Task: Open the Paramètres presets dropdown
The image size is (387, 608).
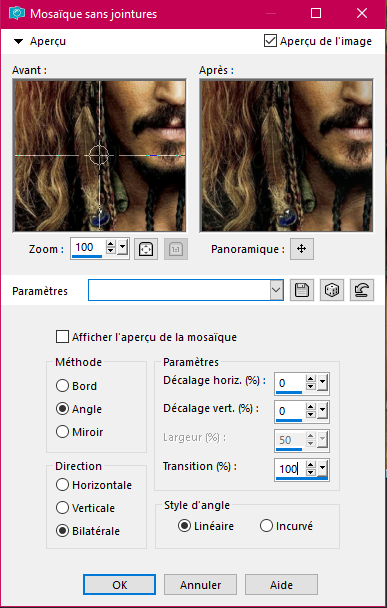Action: pyautogui.click(x=276, y=290)
